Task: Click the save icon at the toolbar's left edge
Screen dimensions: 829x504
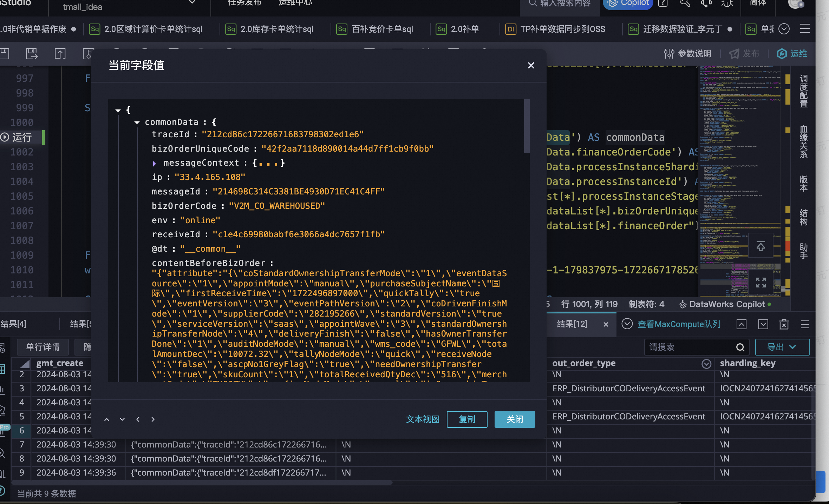Action: pyautogui.click(x=5, y=54)
